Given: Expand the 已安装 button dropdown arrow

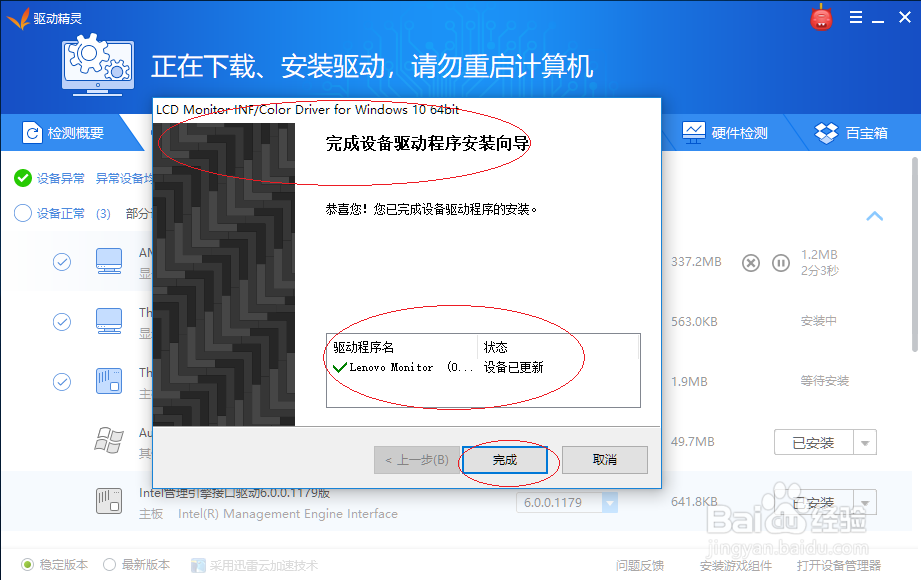Looking at the screenshot, I should click(x=863, y=441).
